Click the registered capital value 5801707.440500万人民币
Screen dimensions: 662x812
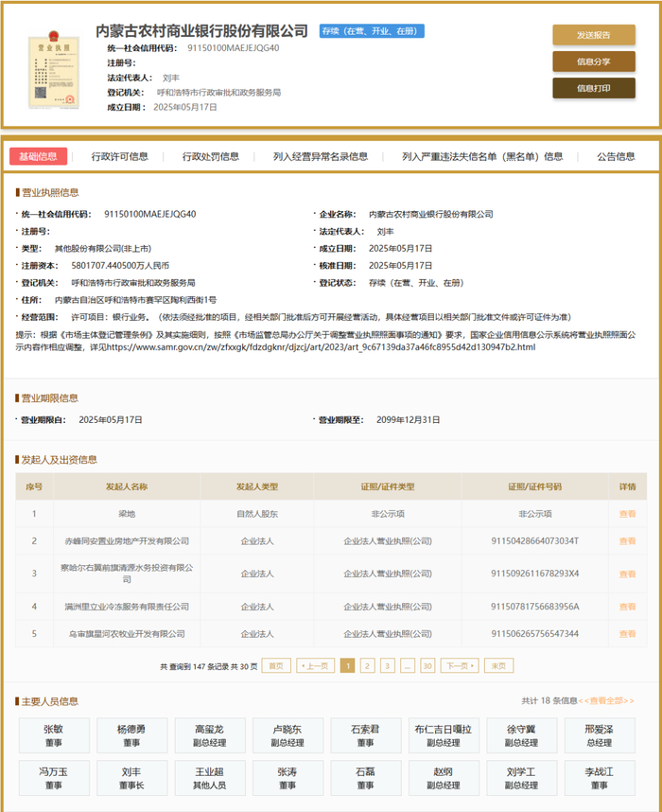[x=120, y=266]
